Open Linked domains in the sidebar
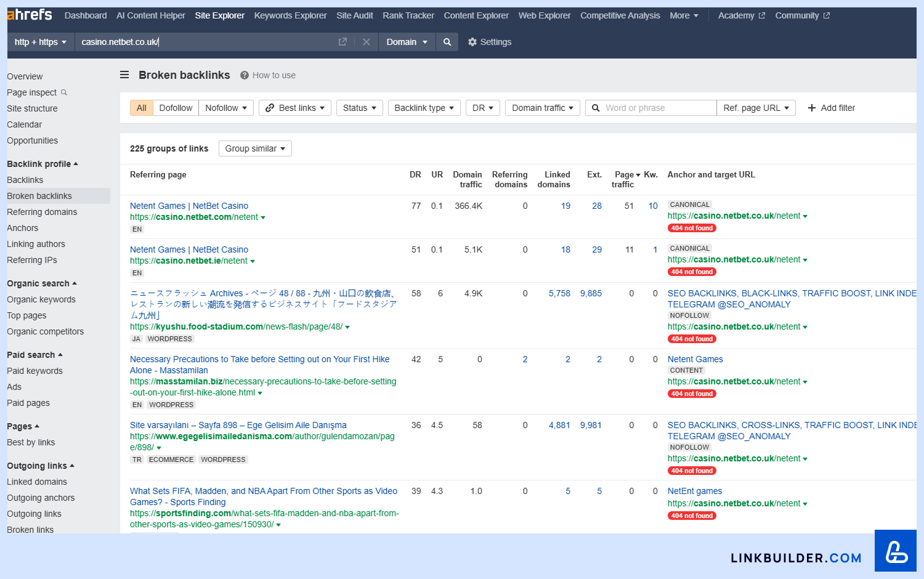The height and width of the screenshot is (579, 924). pos(37,482)
